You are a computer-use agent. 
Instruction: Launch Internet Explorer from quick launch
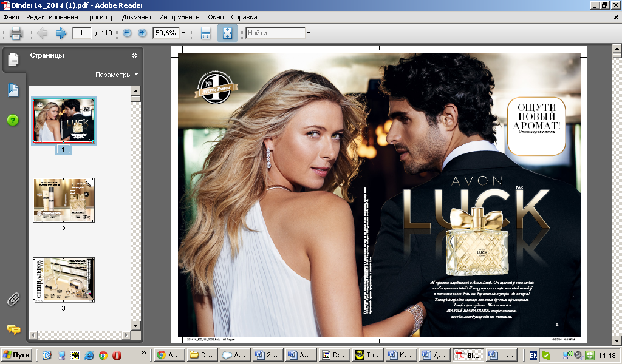89,356
